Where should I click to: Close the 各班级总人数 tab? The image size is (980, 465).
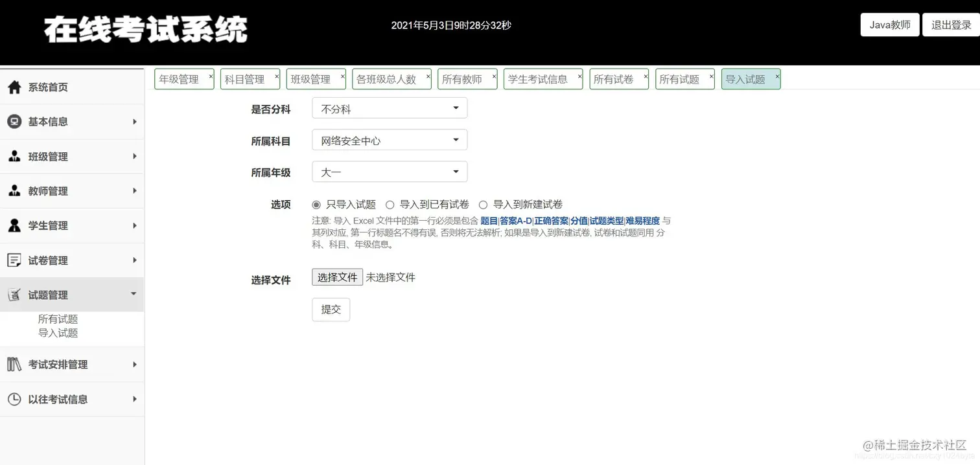point(428,76)
